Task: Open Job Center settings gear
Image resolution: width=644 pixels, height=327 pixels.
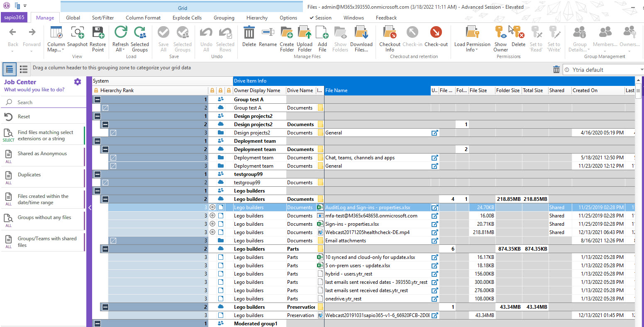Action: [78, 82]
